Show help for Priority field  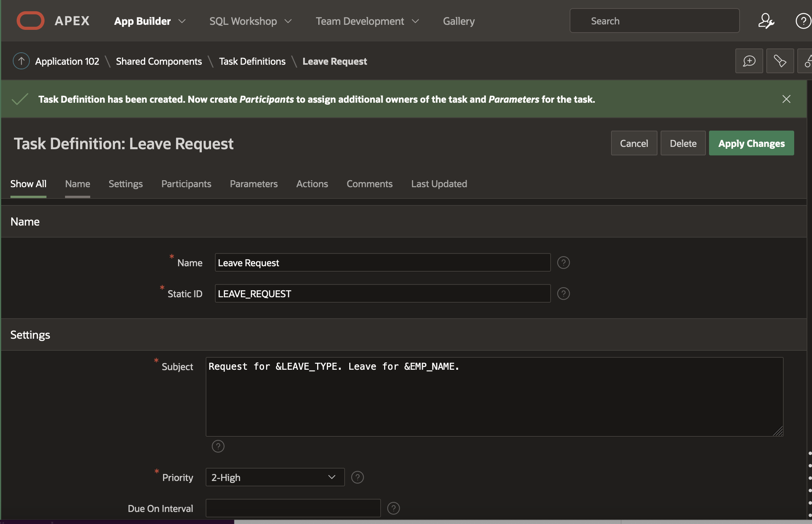pyautogui.click(x=357, y=477)
